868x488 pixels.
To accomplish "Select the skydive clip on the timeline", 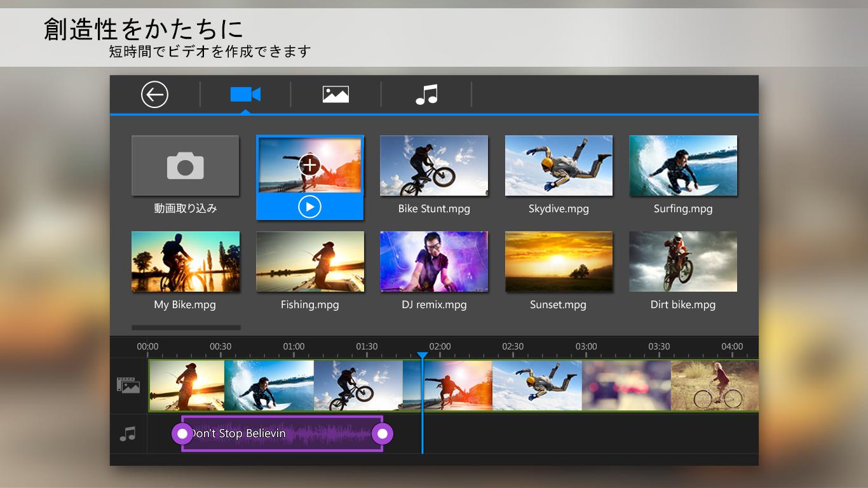I will click(x=537, y=386).
